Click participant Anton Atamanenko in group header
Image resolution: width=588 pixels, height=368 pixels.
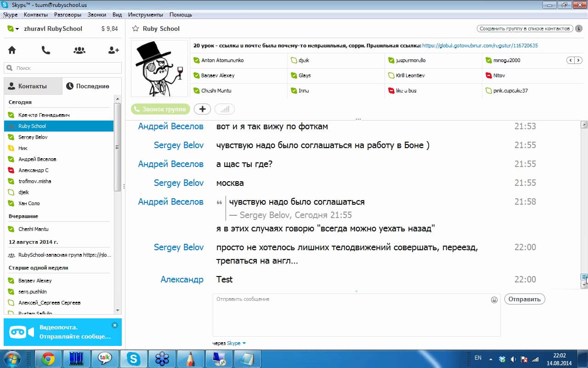tap(222, 60)
